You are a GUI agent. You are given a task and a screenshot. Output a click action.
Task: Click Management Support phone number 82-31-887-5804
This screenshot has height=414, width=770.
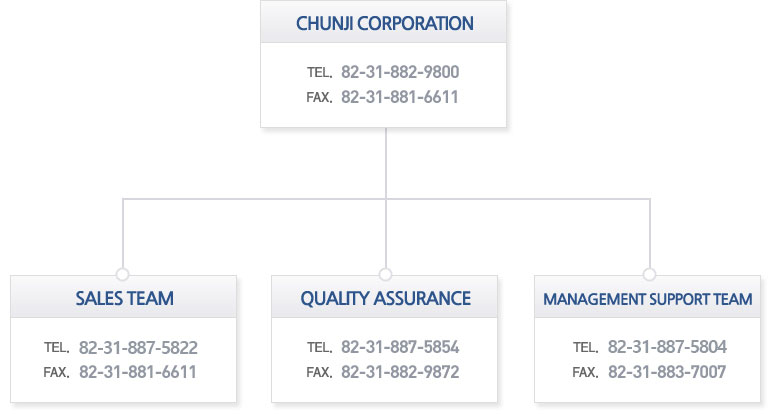tap(667, 348)
